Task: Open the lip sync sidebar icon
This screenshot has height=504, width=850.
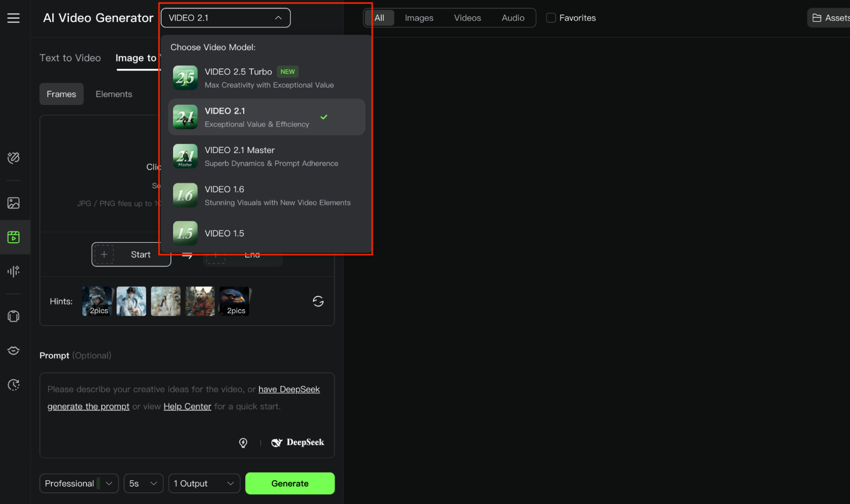Action: pyautogui.click(x=13, y=350)
